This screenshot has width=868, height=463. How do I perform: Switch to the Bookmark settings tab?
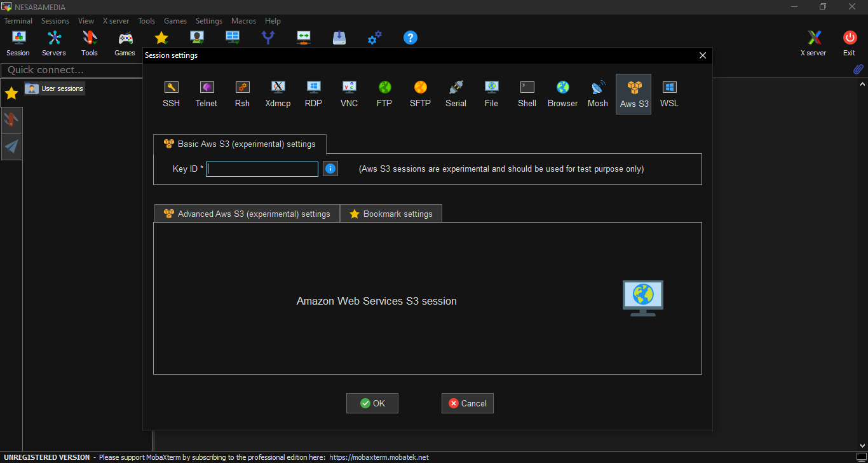391,214
